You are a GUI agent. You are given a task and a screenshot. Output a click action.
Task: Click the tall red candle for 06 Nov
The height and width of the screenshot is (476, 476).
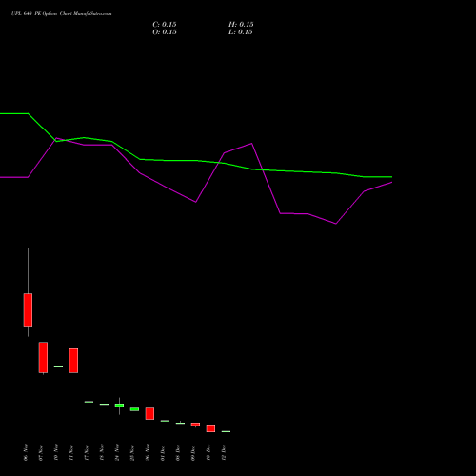click(28, 309)
